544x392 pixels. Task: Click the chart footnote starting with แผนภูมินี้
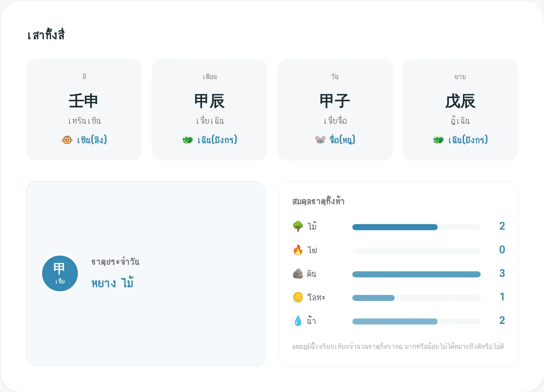tap(398, 346)
